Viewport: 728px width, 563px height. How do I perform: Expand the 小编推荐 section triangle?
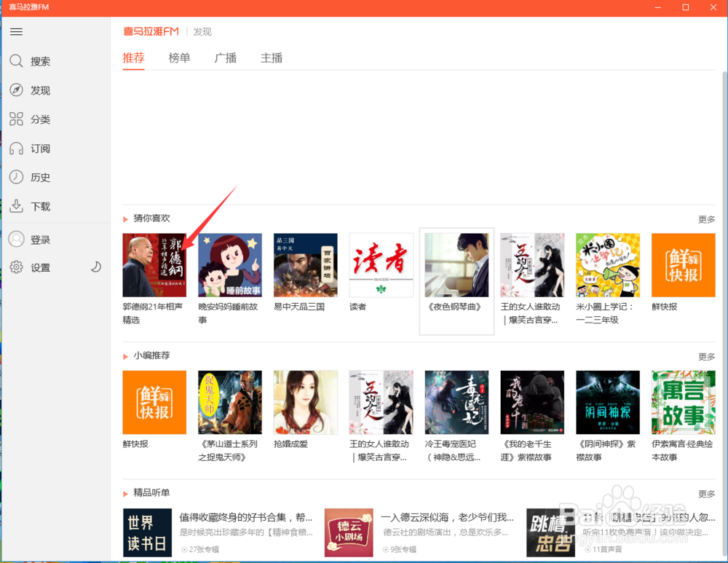coord(125,356)
